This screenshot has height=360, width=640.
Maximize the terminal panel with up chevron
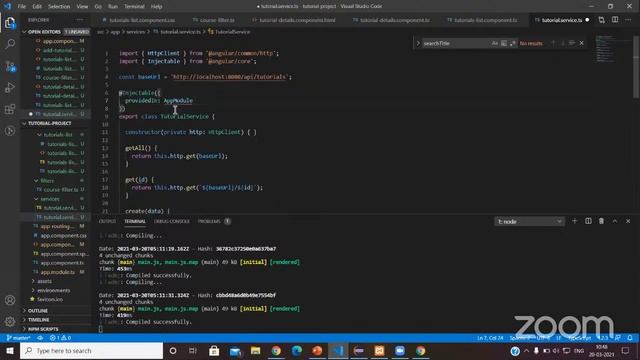(x=615, y=221)
